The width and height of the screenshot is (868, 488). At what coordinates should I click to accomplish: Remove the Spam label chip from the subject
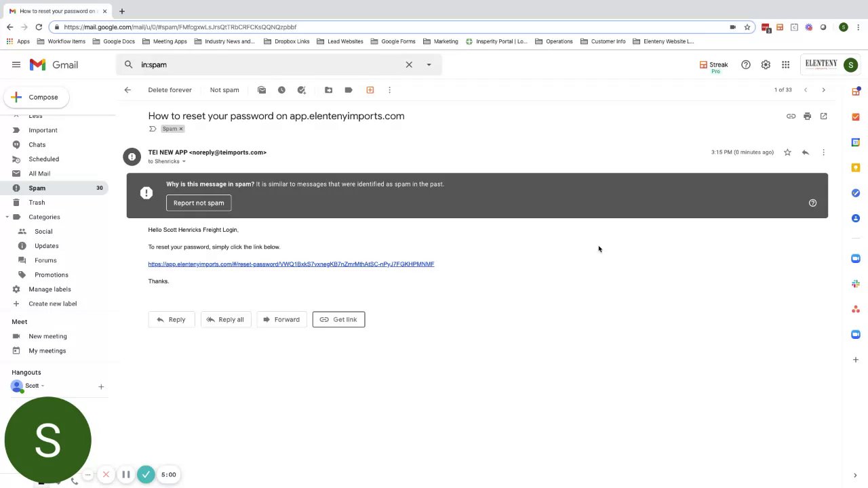[x=181, y=129]
